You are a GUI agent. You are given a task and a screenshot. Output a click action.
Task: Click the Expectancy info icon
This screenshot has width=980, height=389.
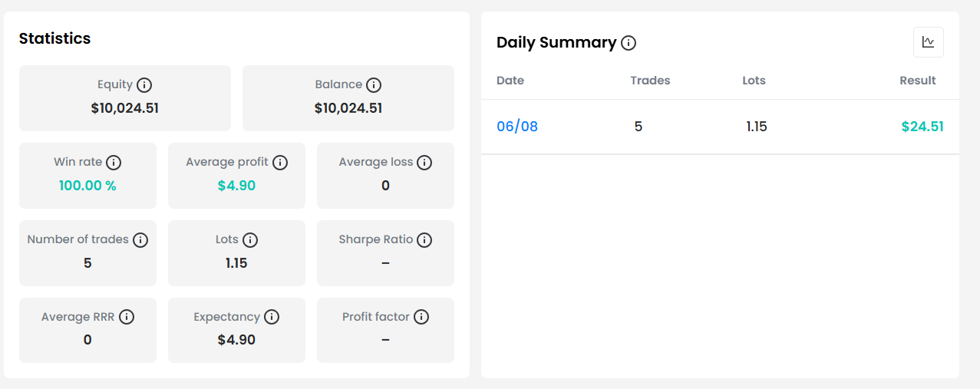click(272, 317)
